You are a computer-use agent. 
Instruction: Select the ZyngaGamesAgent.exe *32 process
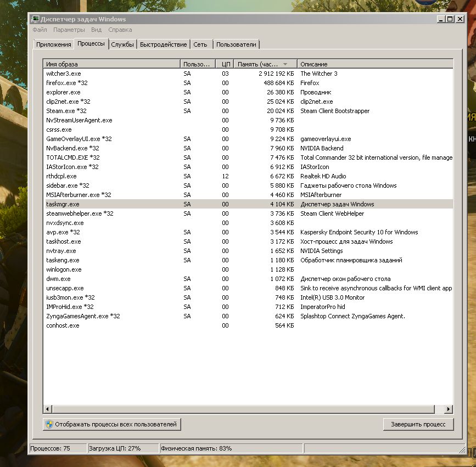pos(248,316)
